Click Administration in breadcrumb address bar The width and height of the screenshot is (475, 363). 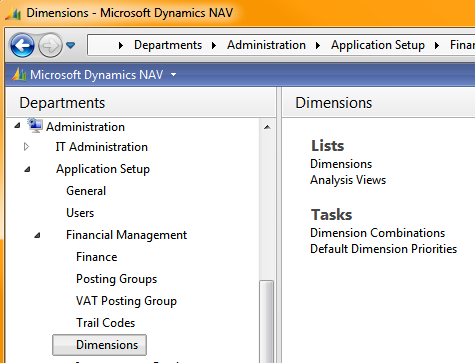(x=266, y=45)
